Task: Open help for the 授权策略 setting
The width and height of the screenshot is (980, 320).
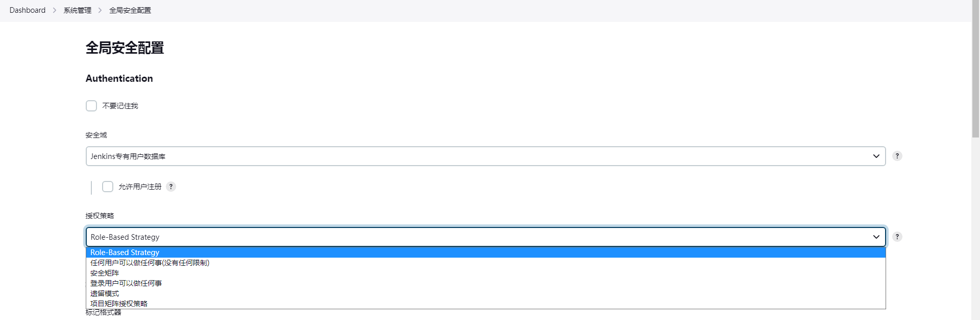Action: pos(897,237)
